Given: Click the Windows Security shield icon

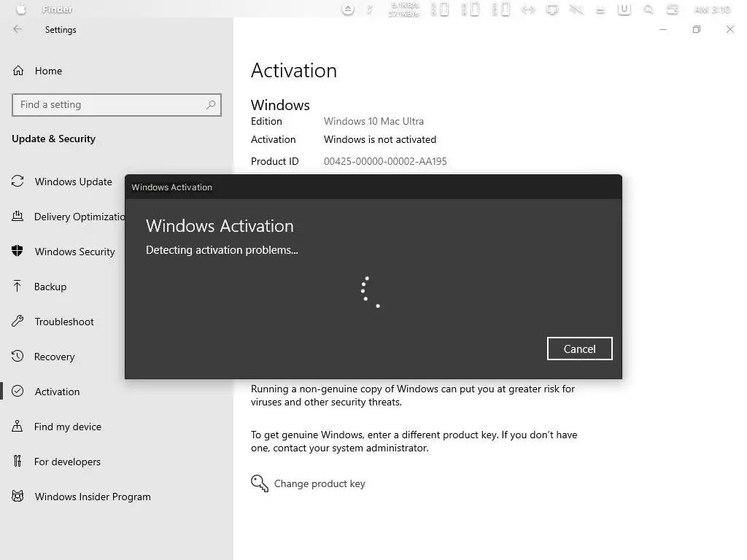Looking at the screenshot, I should coord(18,251).
